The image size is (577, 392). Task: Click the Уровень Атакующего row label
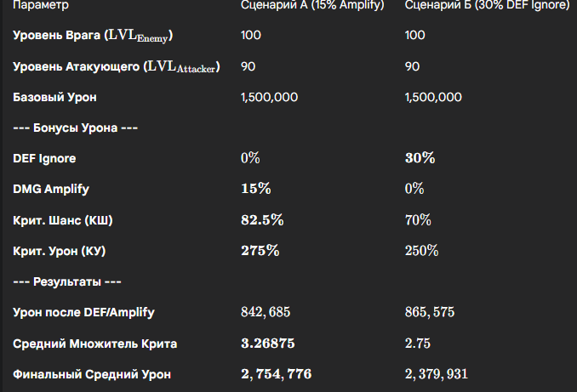tap(117, 66)
